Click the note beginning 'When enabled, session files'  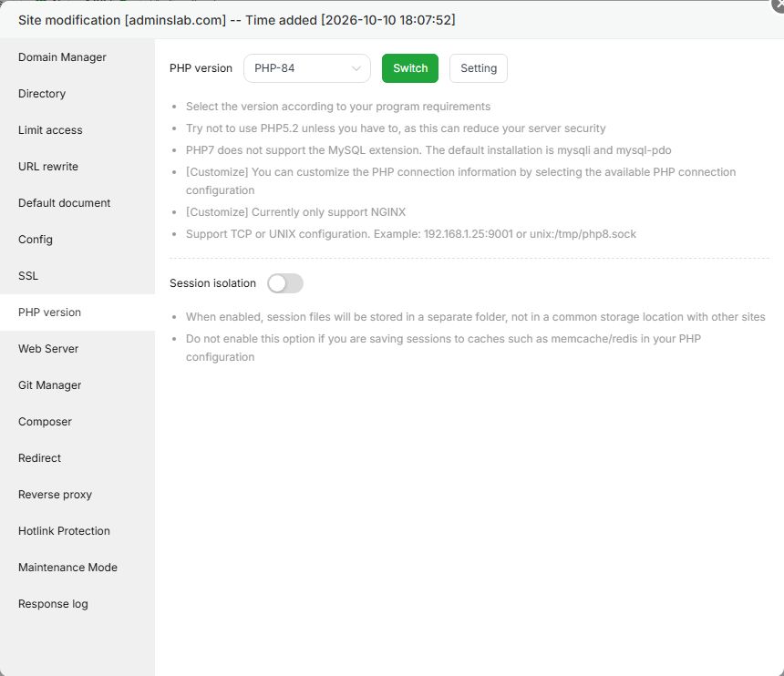click(x=476, y=317)
